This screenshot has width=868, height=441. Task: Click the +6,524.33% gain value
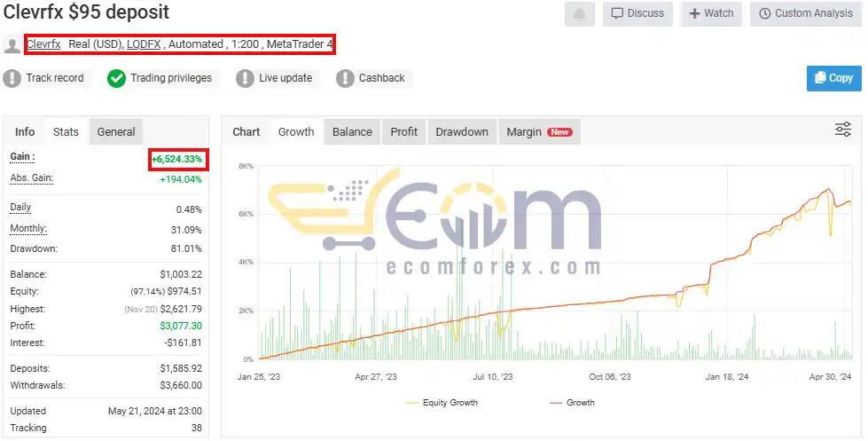(x=177, y=159)
